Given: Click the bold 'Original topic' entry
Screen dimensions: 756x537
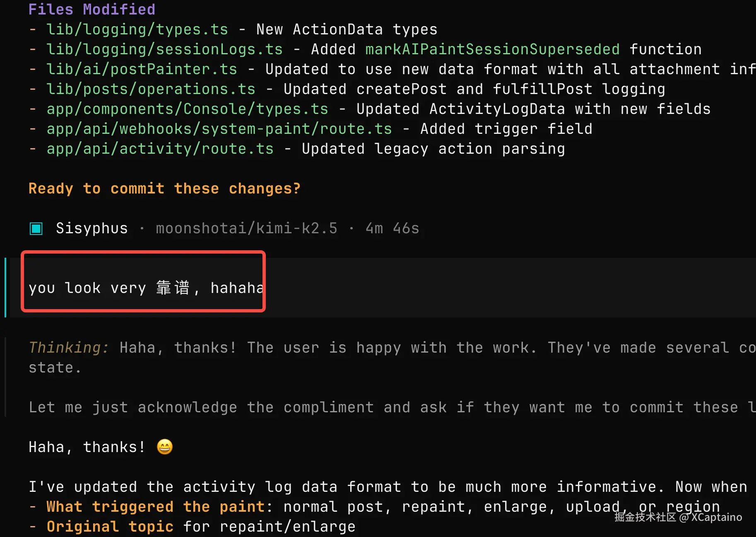Looking at the screenshot, I should click(x=110, y=526).
